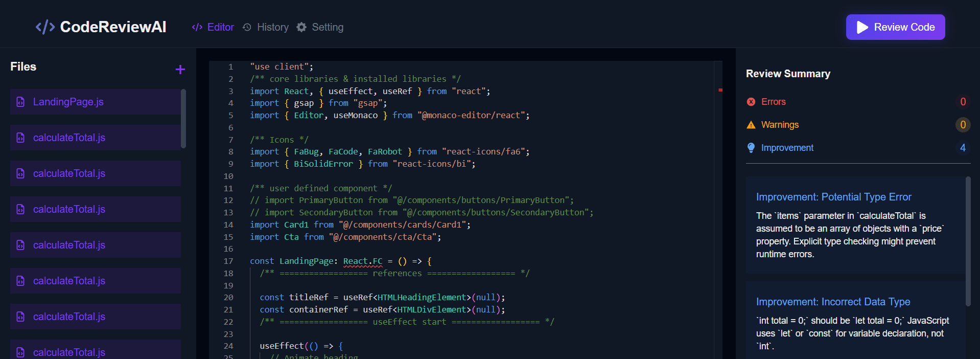This screenshot has height=359, width=980.
Task: Click the Improvement count badge
Action: [963, 148]
